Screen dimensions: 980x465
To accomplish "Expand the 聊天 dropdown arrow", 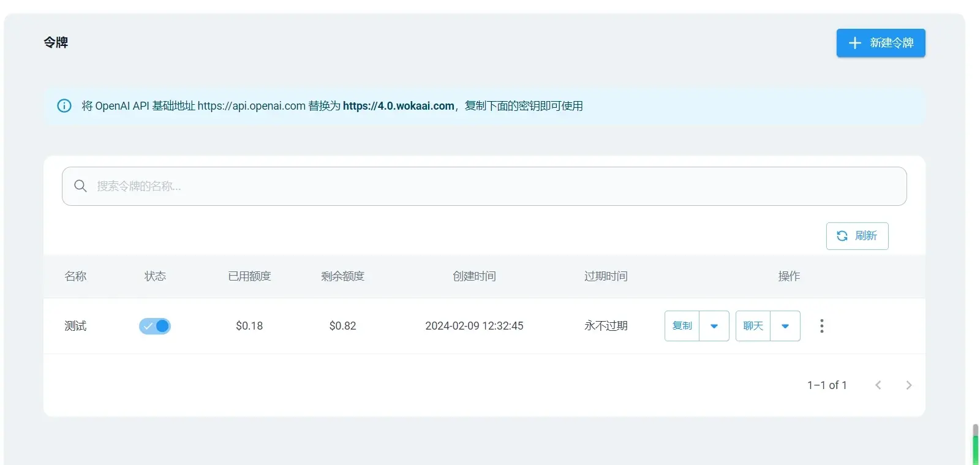I will (x=785, y=326).
